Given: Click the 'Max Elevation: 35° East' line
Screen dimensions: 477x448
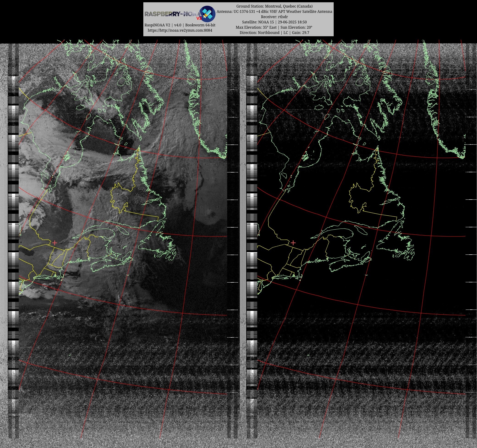Looking at the screenshot, I should pyautogui.click(x=274, y=27).
